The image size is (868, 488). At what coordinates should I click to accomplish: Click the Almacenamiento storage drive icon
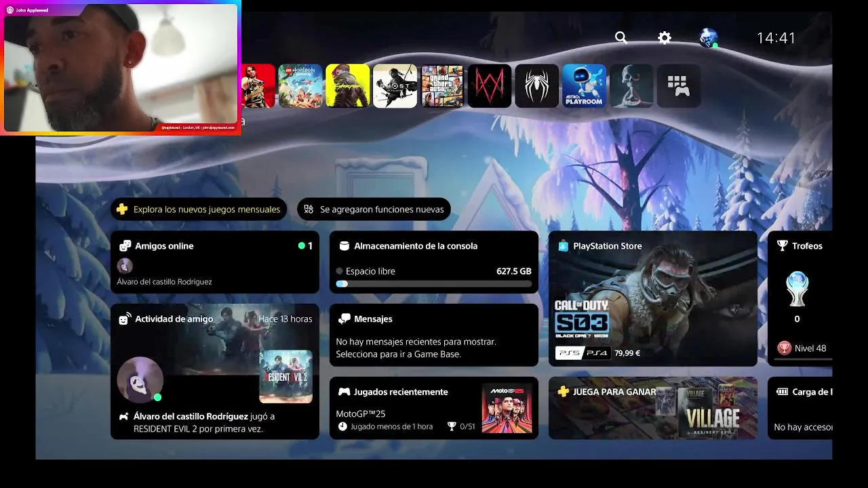pos(344,246)
